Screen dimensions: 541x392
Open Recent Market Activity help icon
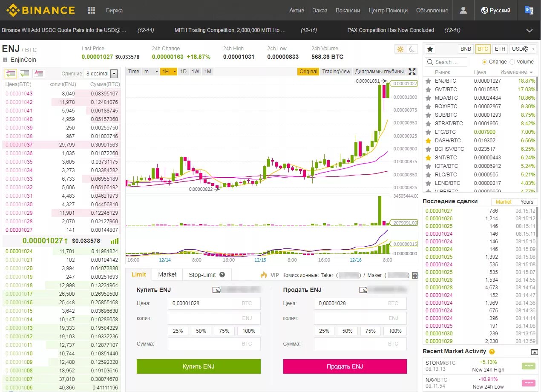pyautogui.click(x=492, y=352)
